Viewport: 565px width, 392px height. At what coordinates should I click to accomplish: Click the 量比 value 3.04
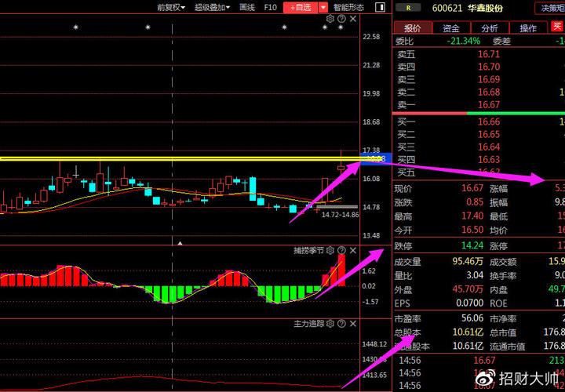475,275
